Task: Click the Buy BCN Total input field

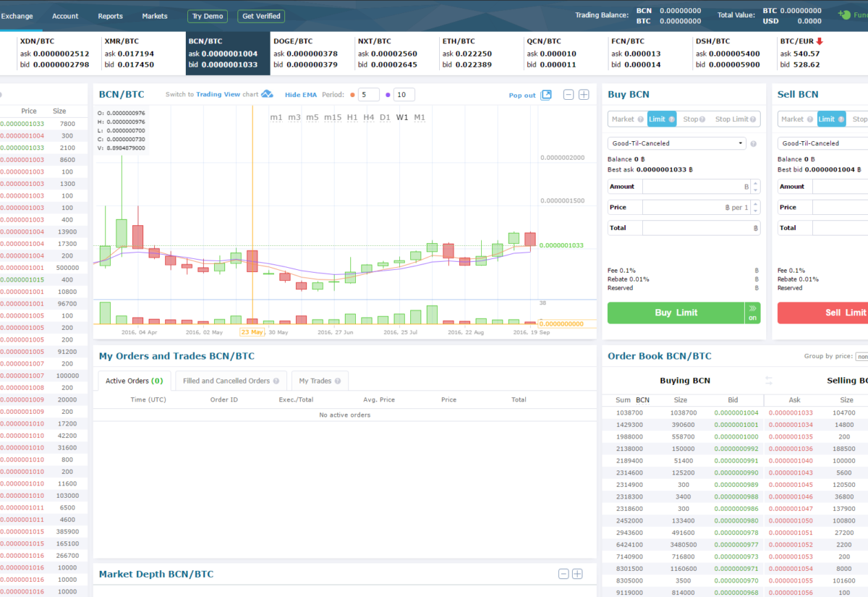Action: [702, 228]
